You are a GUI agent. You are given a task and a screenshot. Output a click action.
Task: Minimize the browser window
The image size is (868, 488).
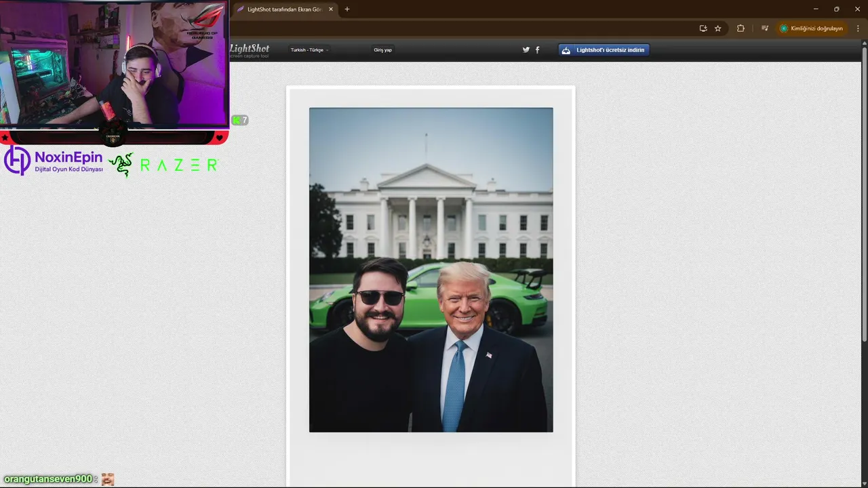pos(816,9)
